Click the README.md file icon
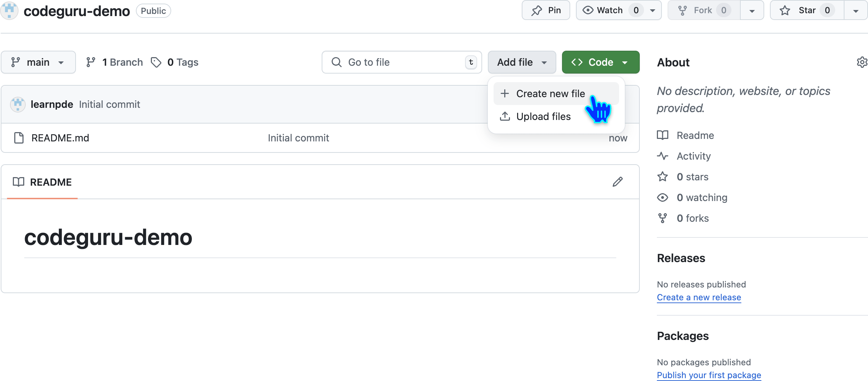Screen dimensions: 868x381 19,138
